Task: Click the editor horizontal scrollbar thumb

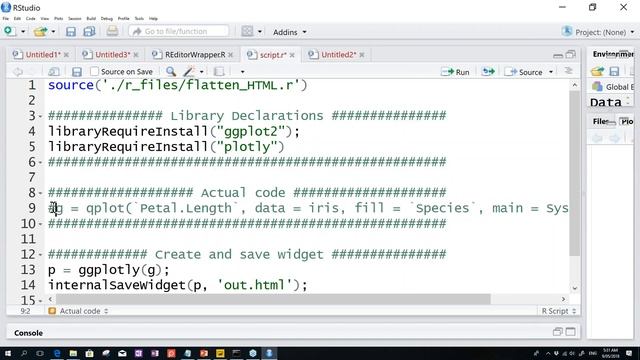Action: tap(273, 299)
